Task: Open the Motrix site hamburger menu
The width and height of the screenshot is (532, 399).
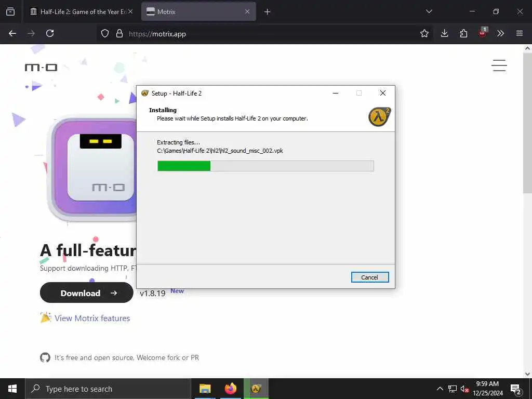Action: [499, 65]
